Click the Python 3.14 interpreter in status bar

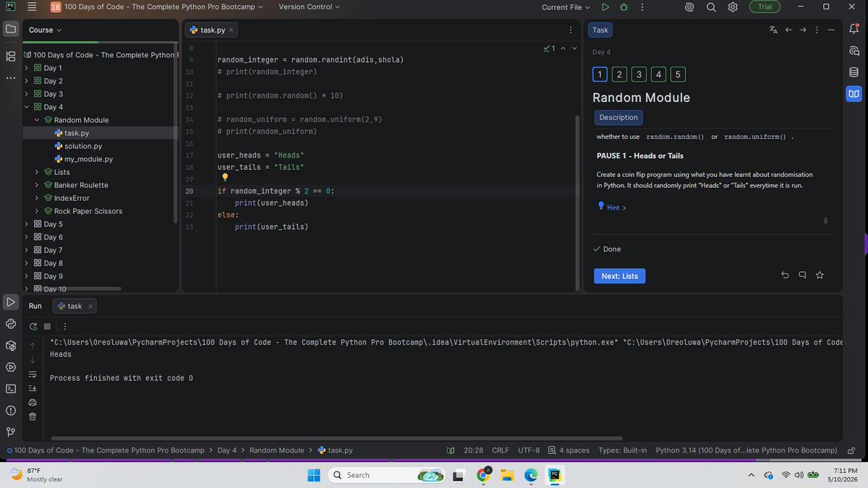click(x=746, y=450)
